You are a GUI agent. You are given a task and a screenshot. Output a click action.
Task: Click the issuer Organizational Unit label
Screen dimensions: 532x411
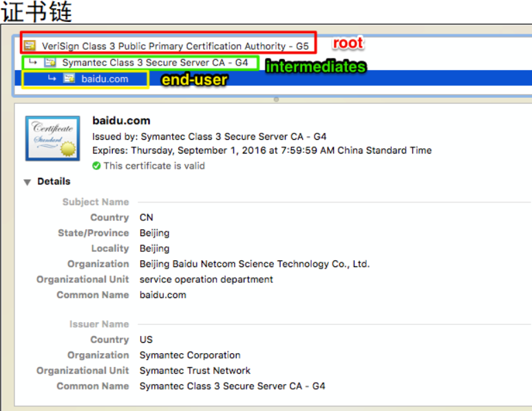(x=83, y=370)
